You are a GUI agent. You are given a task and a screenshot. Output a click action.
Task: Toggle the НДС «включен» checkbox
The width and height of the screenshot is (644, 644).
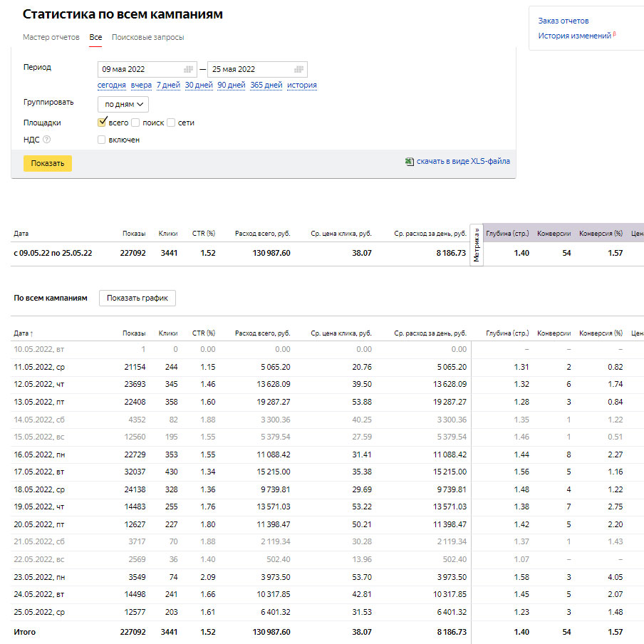pyautogui.click(x=102, y=140)
